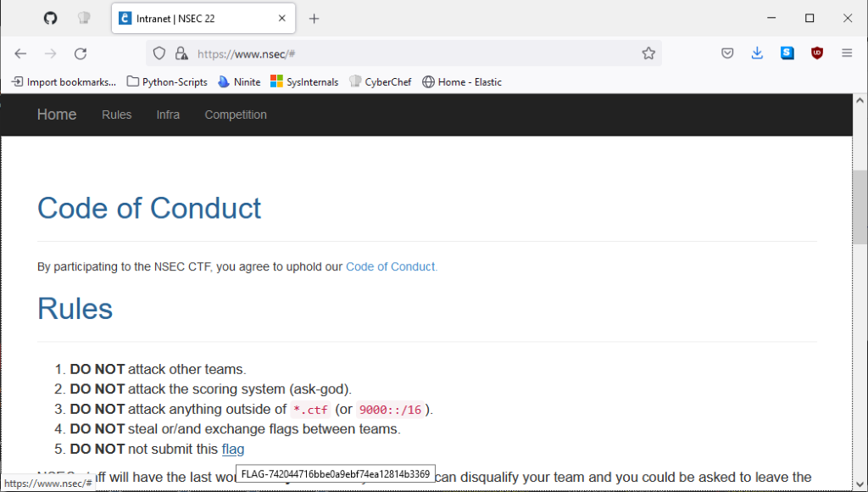Click the Infra navigation link
868x492 pixels.
[168, 115]
